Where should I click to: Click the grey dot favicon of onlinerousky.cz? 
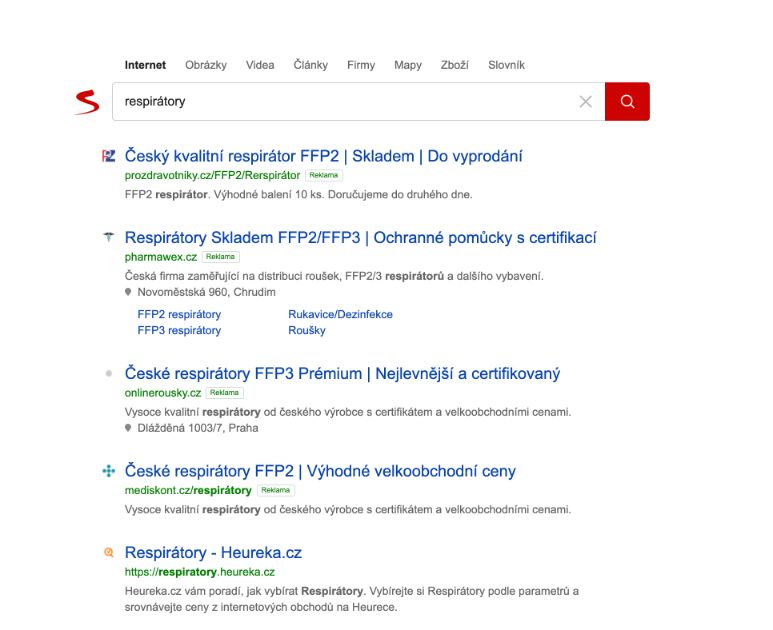click(108, 374)
